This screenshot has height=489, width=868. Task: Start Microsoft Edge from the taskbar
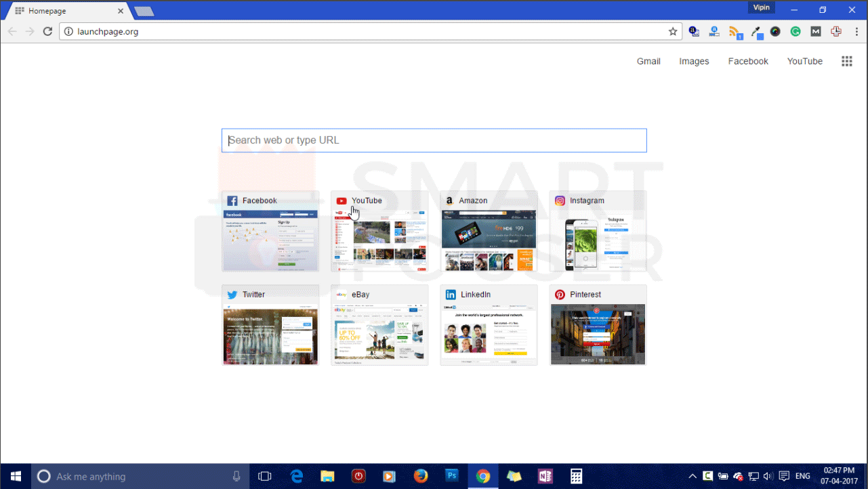point(296,476)
